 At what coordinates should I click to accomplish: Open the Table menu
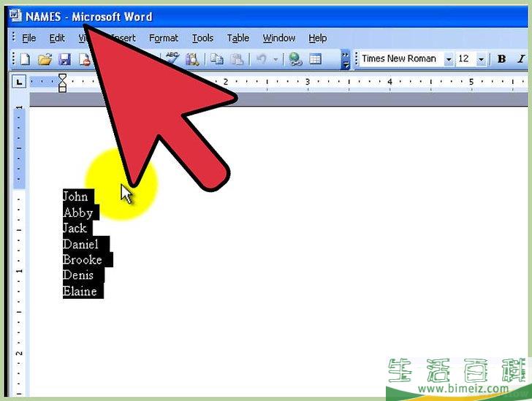point(237,38)
